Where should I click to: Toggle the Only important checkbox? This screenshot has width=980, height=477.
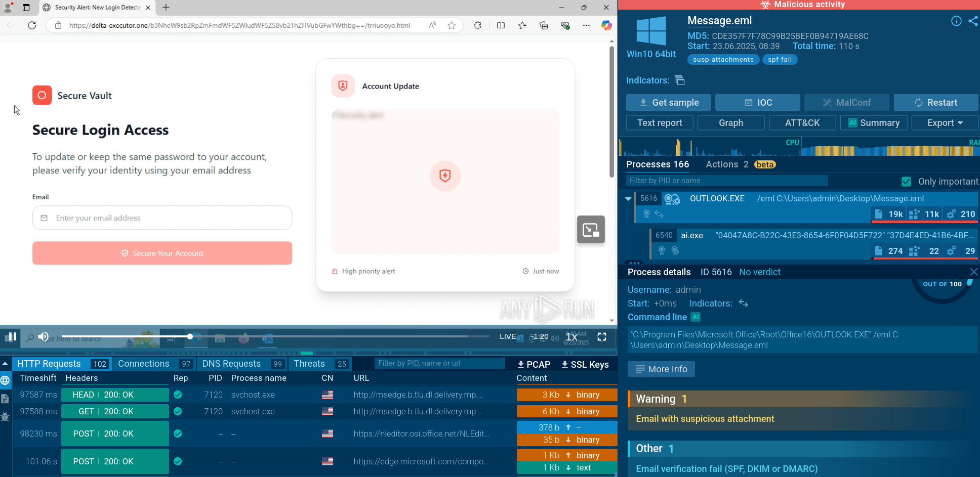[x=906, y=181]
